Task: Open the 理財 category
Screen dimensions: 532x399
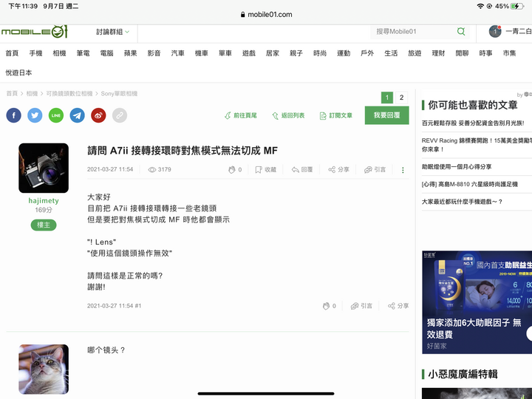Action: click(x=438, y=53)
